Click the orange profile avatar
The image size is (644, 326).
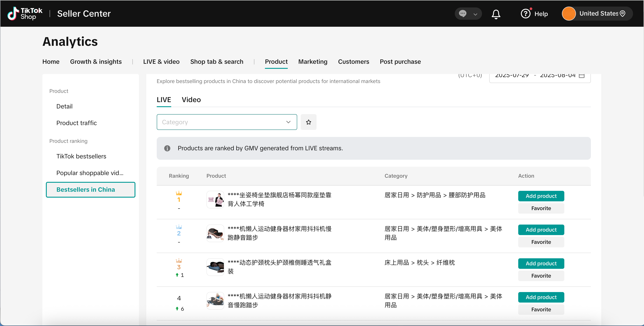tap(568, 14)
